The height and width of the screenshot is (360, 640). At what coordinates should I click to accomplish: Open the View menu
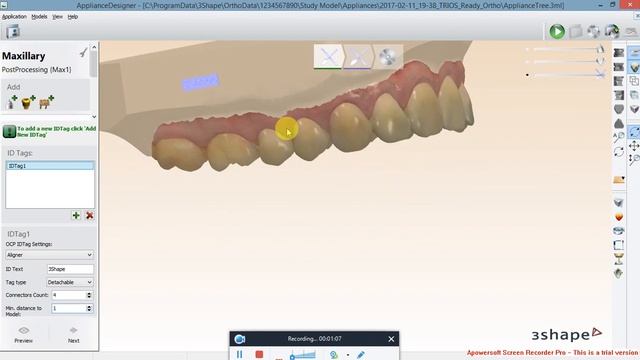[x=58, y=17]
